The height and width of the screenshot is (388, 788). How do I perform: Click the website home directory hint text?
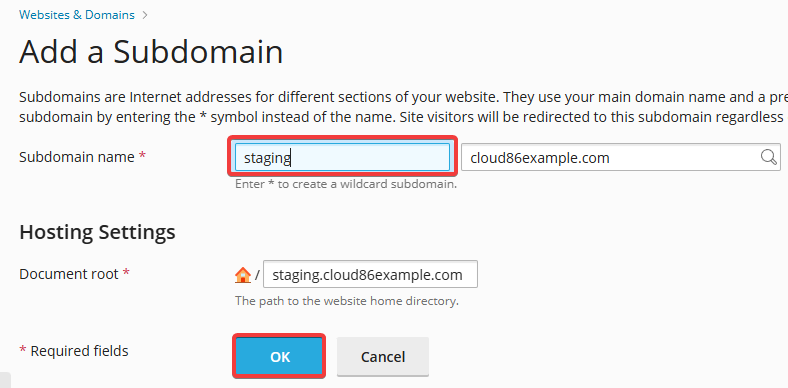pyautogui.click(x=347, y=301)
